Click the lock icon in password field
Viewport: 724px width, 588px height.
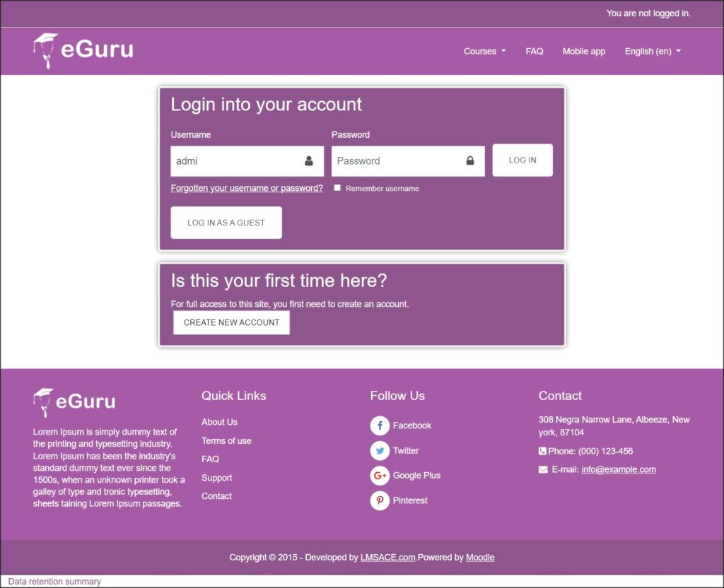pyautogui.click(x=470, y=161)
